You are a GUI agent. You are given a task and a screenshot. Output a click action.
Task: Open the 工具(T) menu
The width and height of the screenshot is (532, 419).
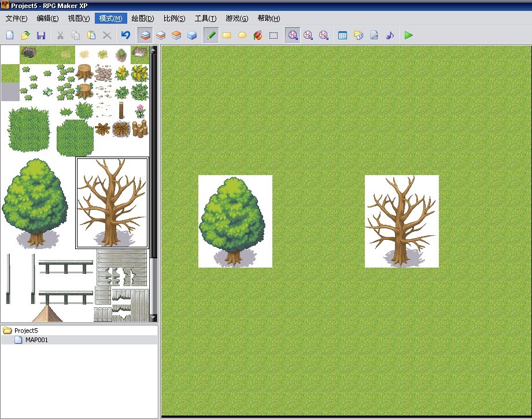coord(206,18)
